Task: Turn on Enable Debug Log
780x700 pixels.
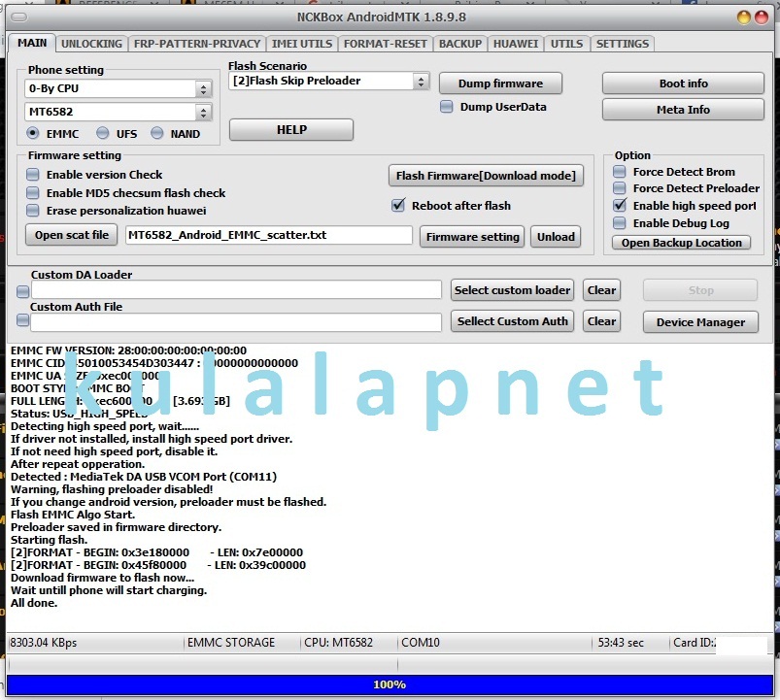Action: [620, 222]
